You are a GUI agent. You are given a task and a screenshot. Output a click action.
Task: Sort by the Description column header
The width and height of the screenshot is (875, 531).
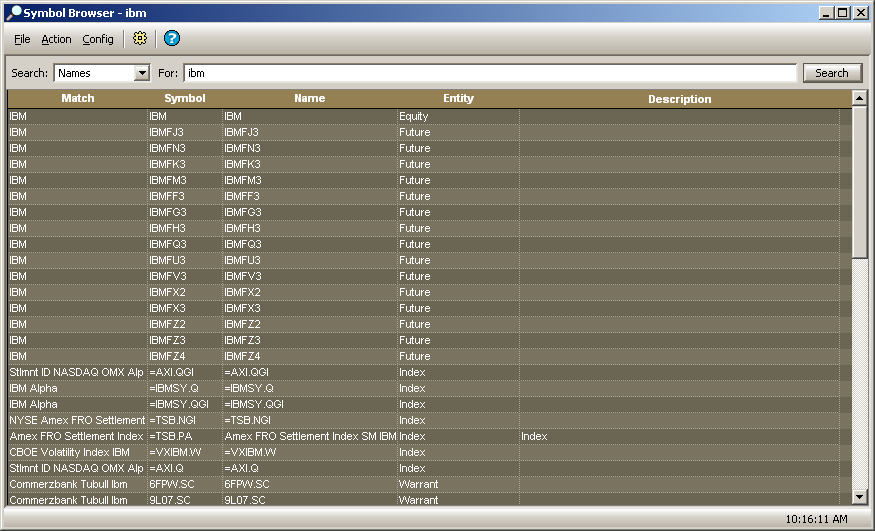point(679,99)
